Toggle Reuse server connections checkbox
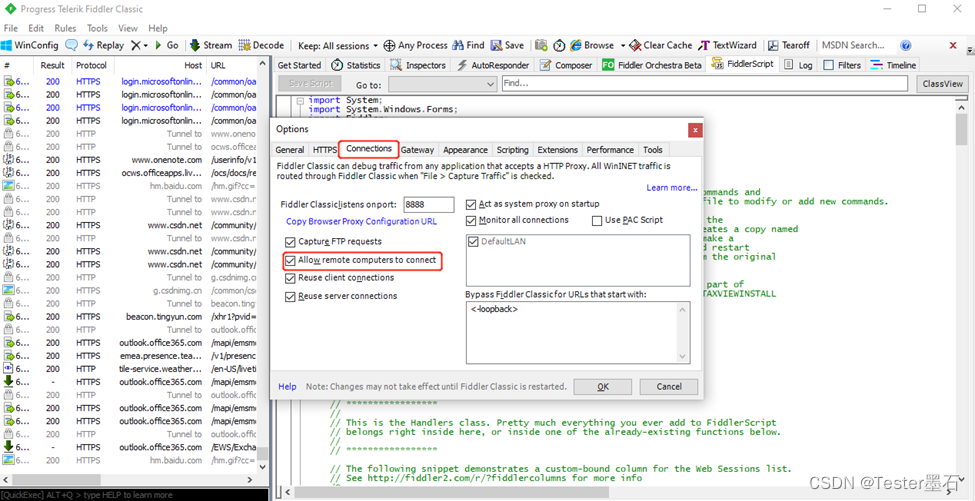This screenshot has width=975, height=501. click(x=290, y=296)
